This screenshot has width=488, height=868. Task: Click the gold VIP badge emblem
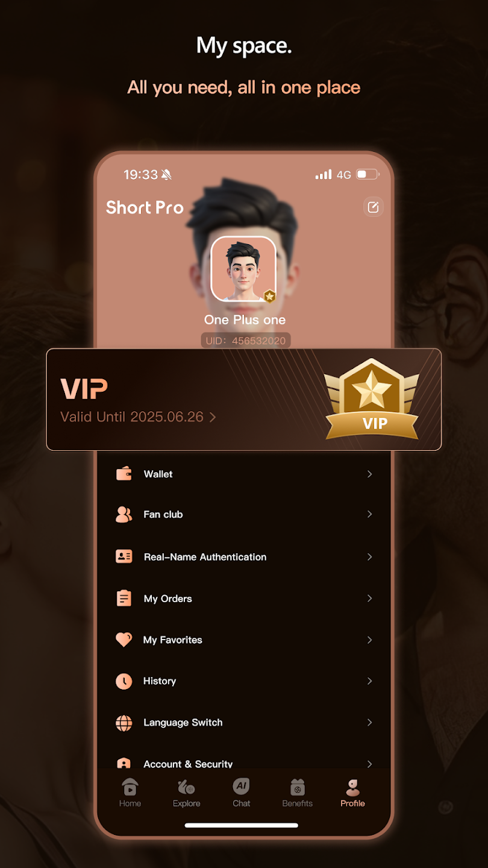372,399
